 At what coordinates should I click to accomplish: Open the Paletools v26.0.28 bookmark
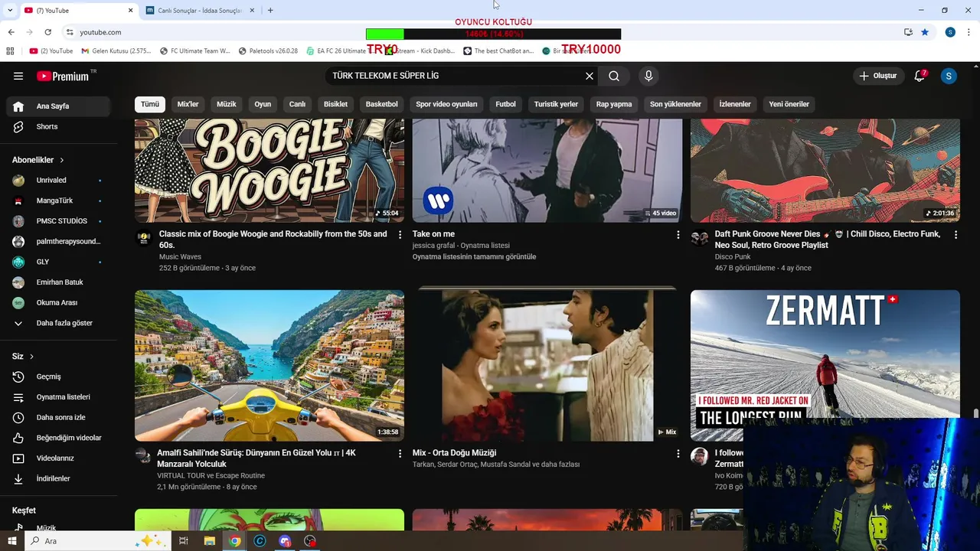pyautogui.click(x=268, y=51)
